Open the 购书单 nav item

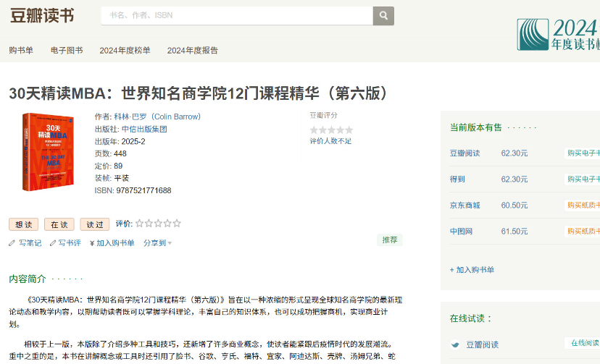coord(21,51)
